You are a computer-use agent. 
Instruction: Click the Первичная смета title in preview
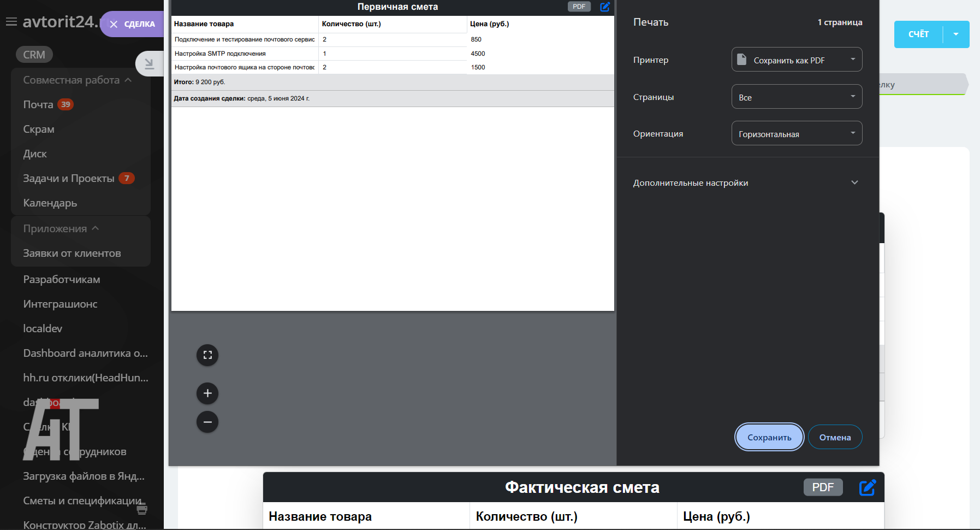click(397, 7)
